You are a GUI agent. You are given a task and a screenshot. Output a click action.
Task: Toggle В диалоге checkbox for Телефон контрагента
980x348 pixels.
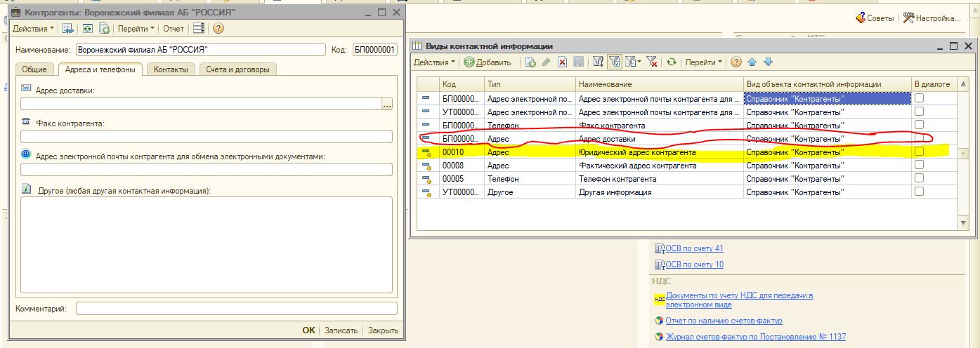[x=919, y=178]
